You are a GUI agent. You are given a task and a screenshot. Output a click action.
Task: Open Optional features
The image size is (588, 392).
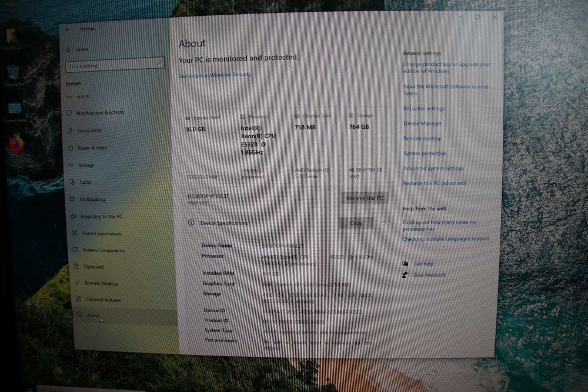[x=103, y=299]
